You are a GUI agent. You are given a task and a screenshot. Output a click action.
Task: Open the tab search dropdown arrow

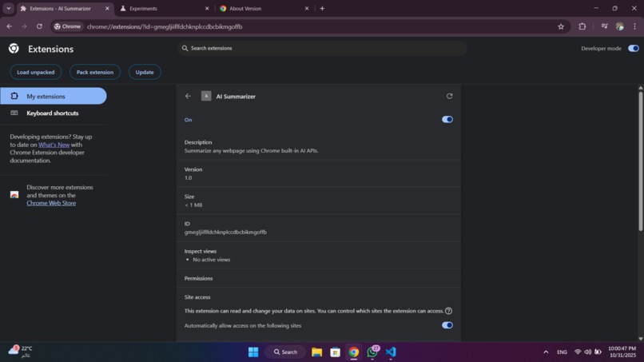point(9,8)
